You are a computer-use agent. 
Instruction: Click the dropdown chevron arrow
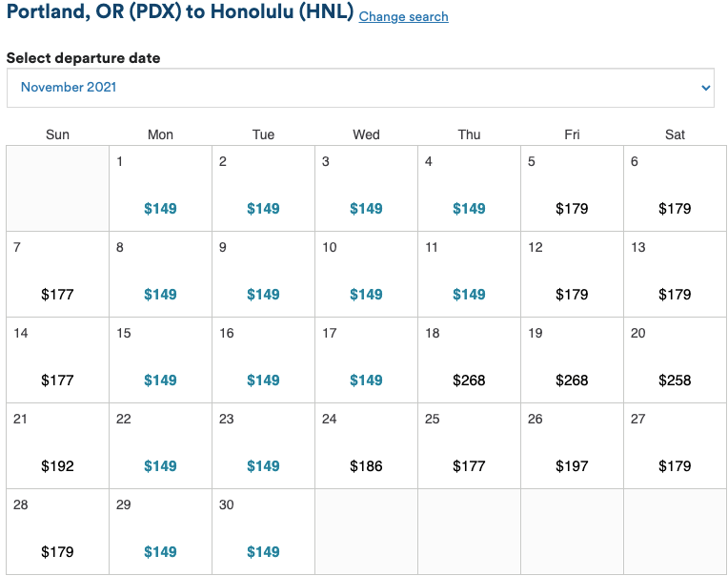coord(705,88)
